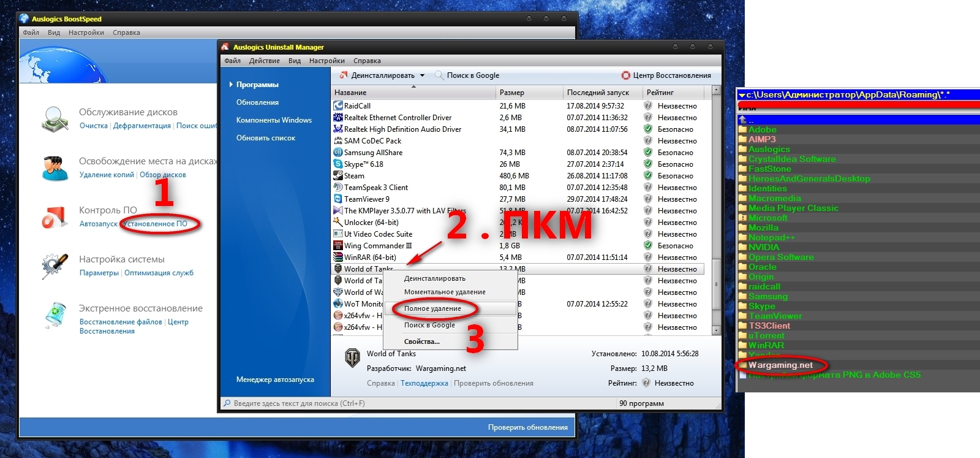Click the Disk Maintenance magnifier-drive icon in BoostSpeed
The image size is (980, 458).
point(55,118)
